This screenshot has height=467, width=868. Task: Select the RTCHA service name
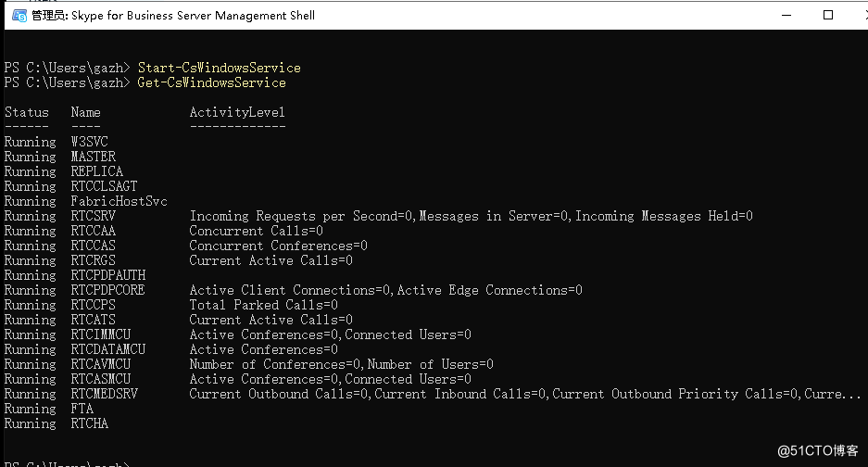[x=90, y=423]
